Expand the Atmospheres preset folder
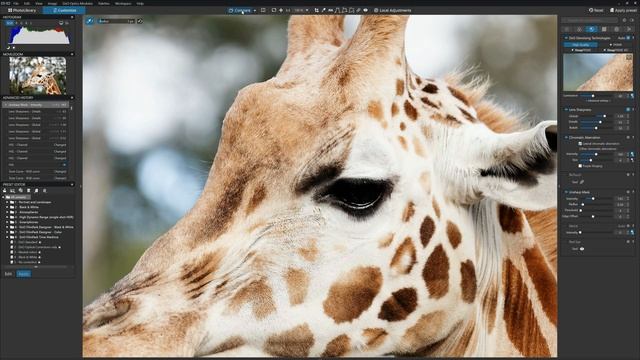 pos(7,212)
